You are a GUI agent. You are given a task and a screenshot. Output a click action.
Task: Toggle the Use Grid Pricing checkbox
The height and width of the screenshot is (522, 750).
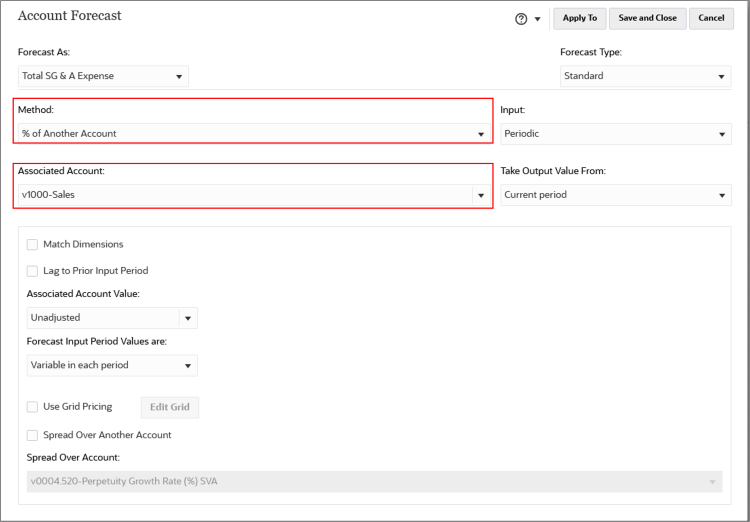coord(33,407)
